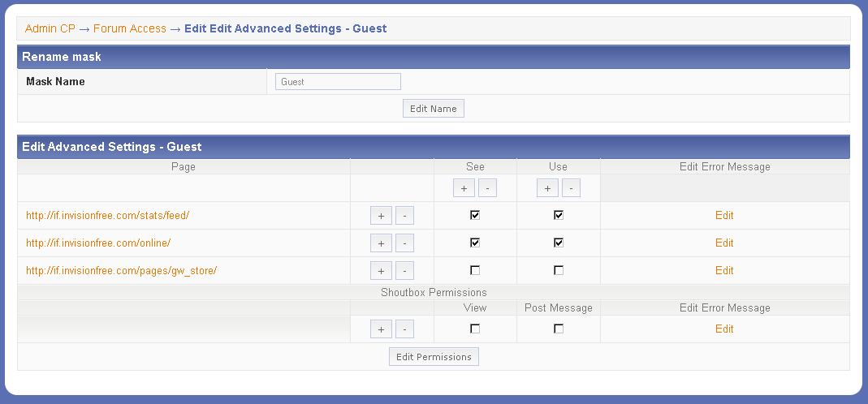Enable Shoutbox Post Message checkbox
868x404 pixels.
point(559,329)
